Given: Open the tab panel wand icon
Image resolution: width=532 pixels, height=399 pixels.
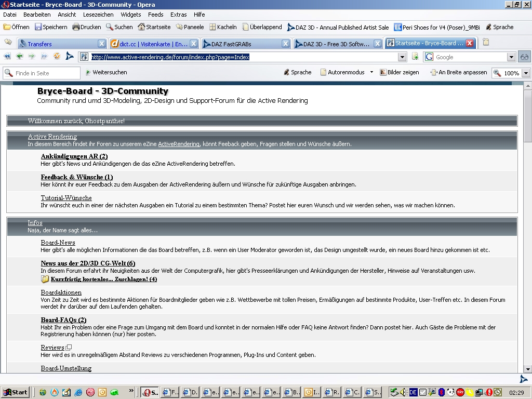Looking at the screenshot, I should [8, 42].
